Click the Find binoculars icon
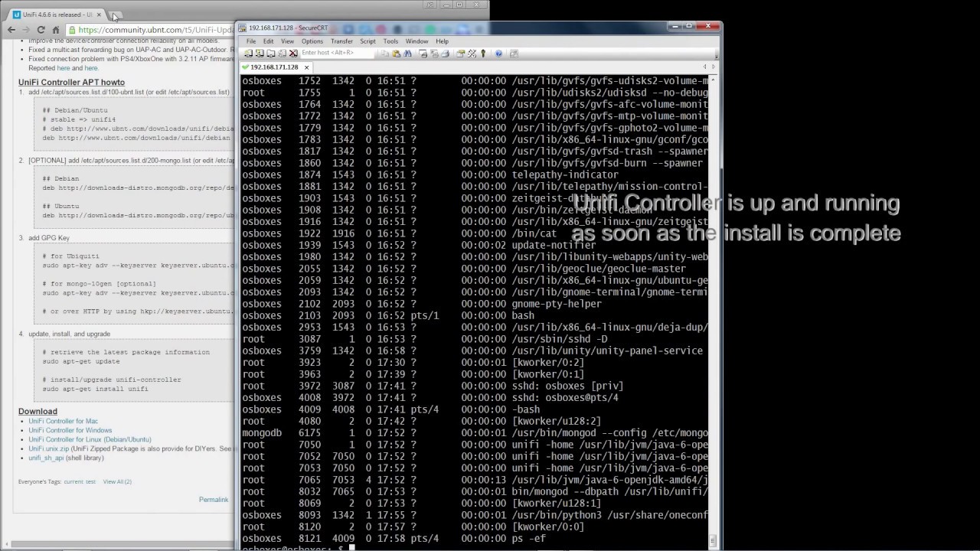Image resolution: width=980 pixels, height=551 pixels. [x=407, y=54]
